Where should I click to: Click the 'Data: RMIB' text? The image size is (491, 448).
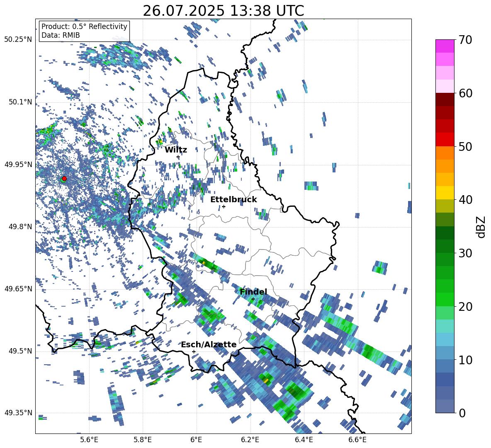click(x=61, y=35)
